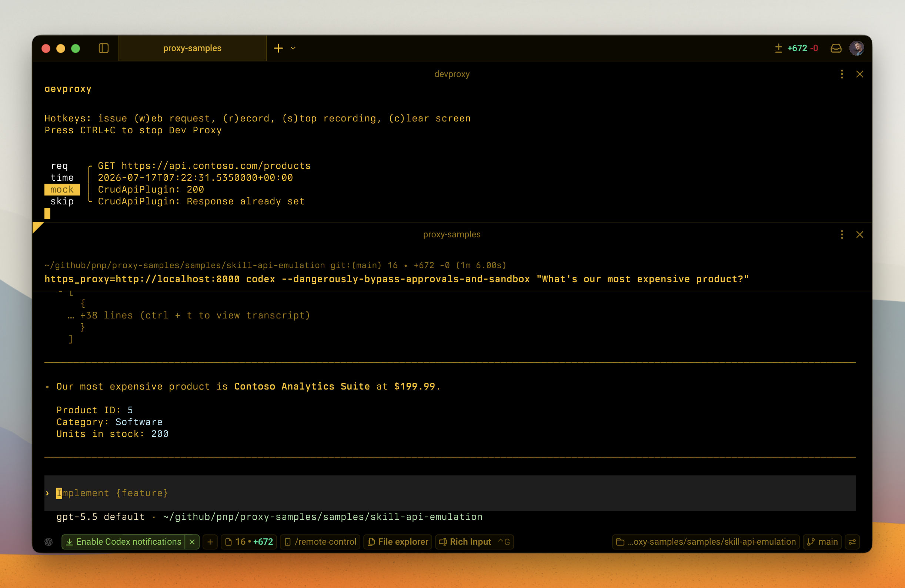Screen dimensions: 905x588
Task: Click the Implement {feature} prompt input
Action: coord(450,493)
